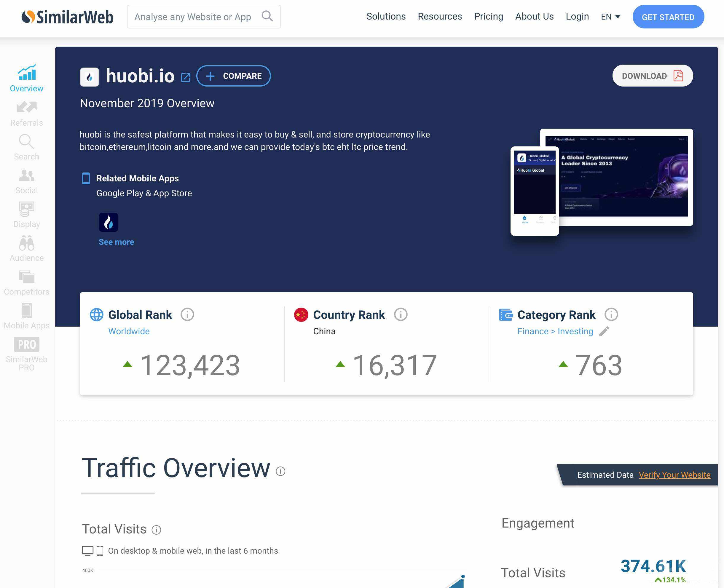Expand the EN language dropdown
724x588 pixels.
tap(611, 17)
